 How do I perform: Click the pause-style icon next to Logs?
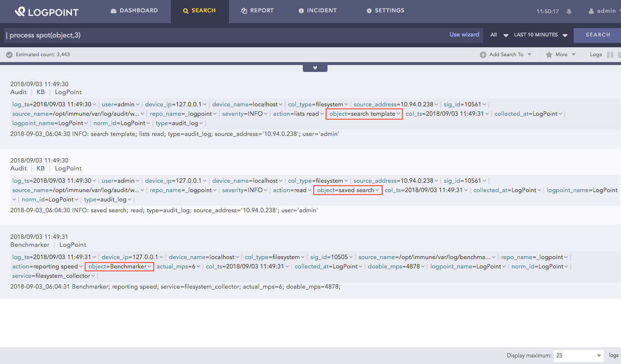click(610, 55)
